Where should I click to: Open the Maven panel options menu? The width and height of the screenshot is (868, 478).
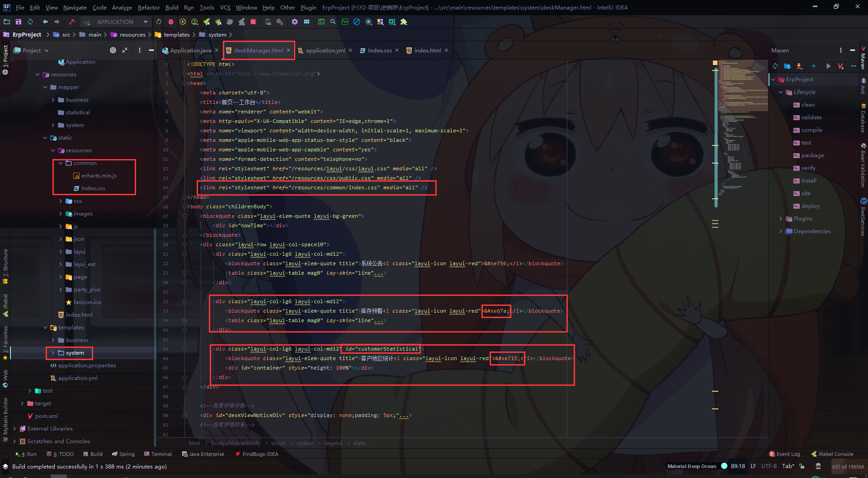pos(841,50)
